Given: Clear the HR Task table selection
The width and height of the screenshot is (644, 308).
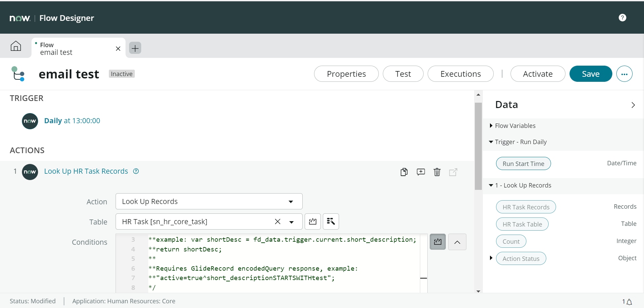Looking at the screenshot, I should [278, 221].
